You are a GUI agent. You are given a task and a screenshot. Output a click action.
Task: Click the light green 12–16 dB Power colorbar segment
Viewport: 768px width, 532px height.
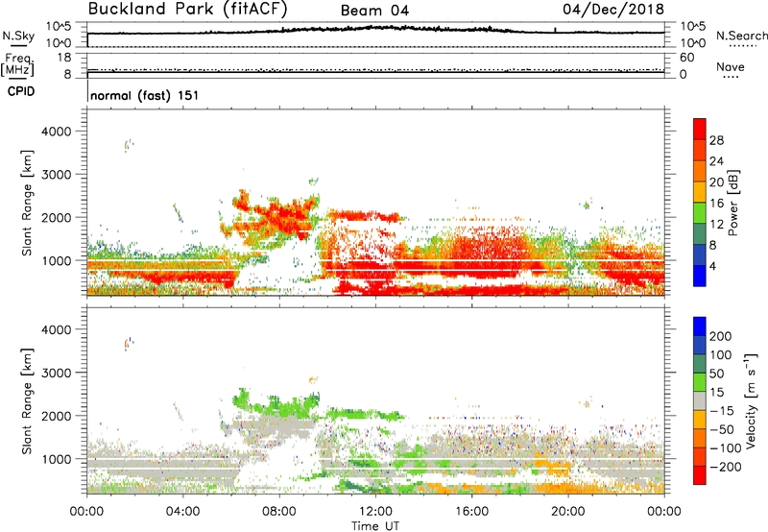point(700,212)
